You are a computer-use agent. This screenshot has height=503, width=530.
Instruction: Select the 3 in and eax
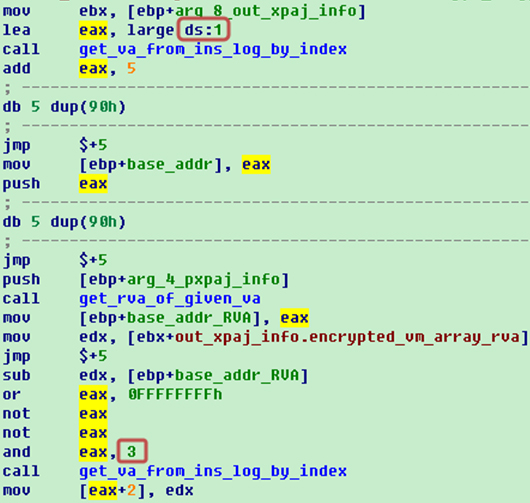click(x=131, y=452)
